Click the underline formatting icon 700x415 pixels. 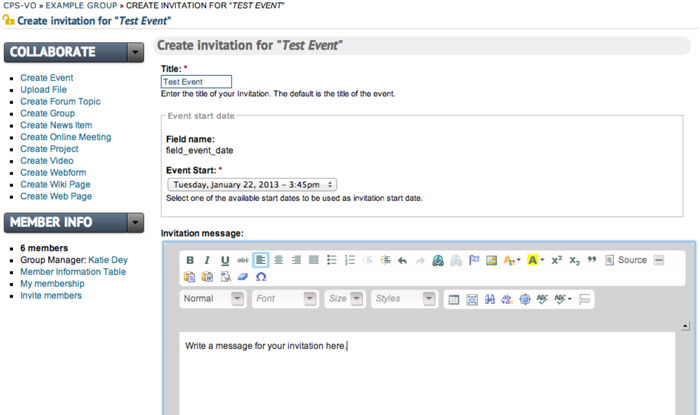point(225,260)
